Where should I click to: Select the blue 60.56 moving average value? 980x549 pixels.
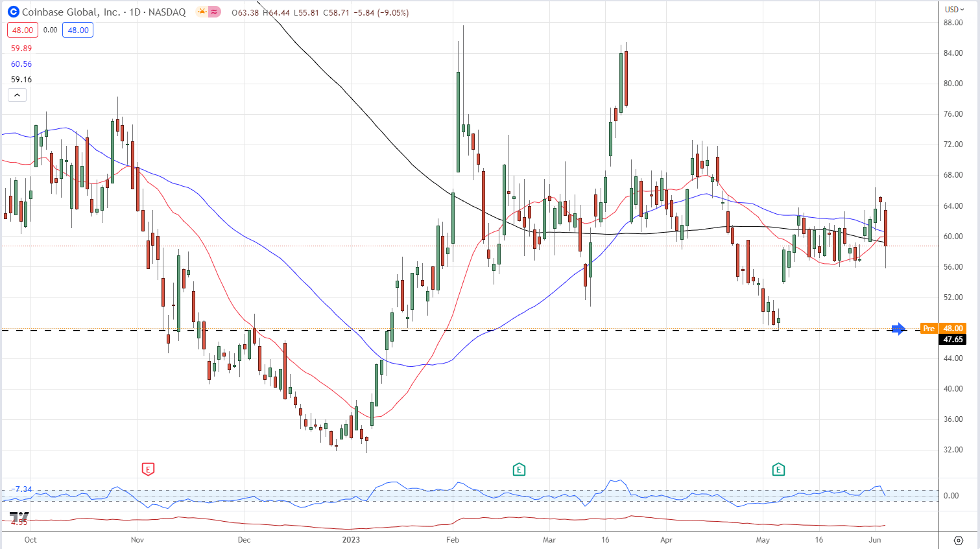coord(21,64)
